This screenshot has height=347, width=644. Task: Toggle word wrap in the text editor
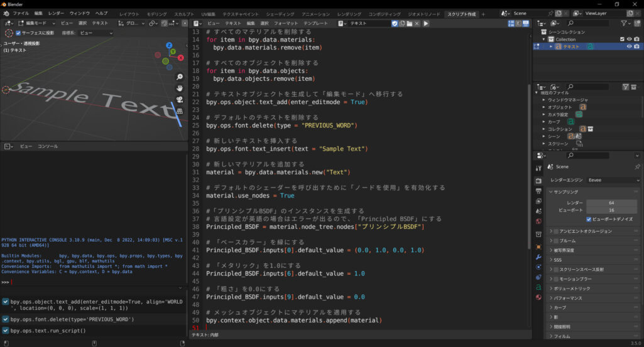pos(518,23)
